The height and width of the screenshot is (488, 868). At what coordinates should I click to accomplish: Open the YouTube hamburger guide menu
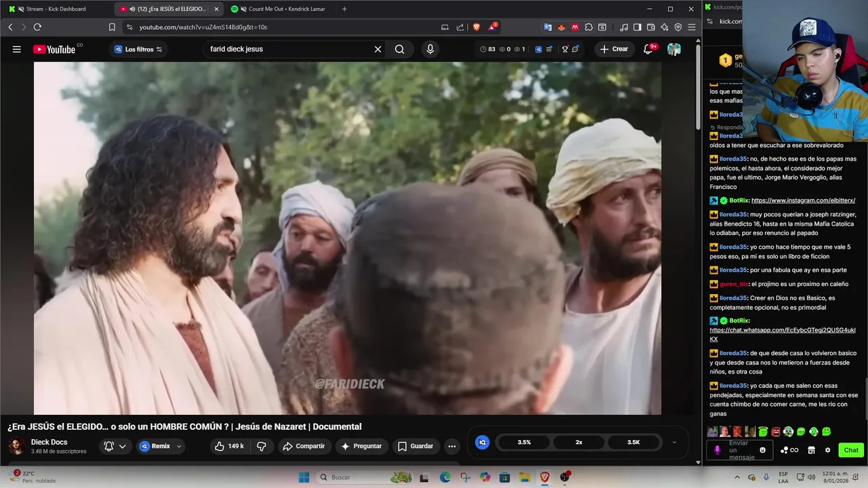17,49
